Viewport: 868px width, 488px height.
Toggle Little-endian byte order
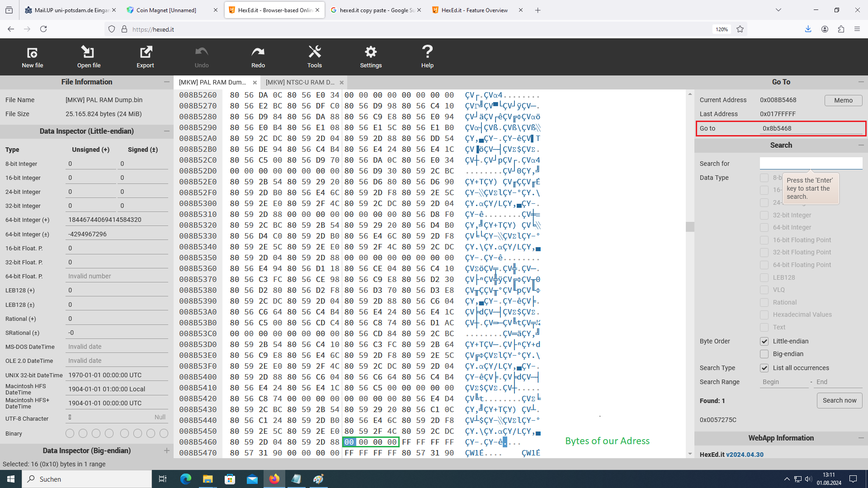click(x=764, y=341)
